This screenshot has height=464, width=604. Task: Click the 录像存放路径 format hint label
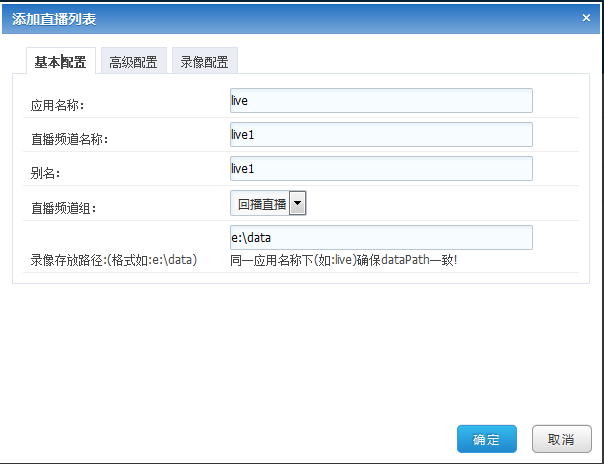coord(114,260)
